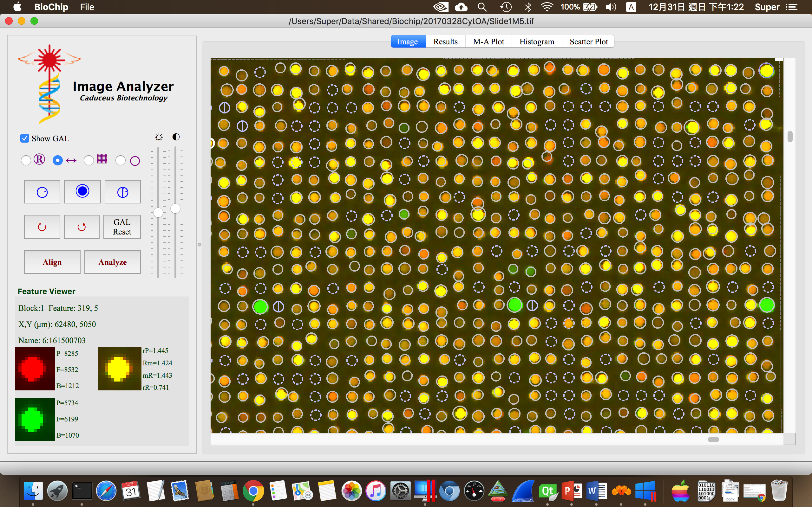Click the filled blue circle button

(x=82, y=191)
